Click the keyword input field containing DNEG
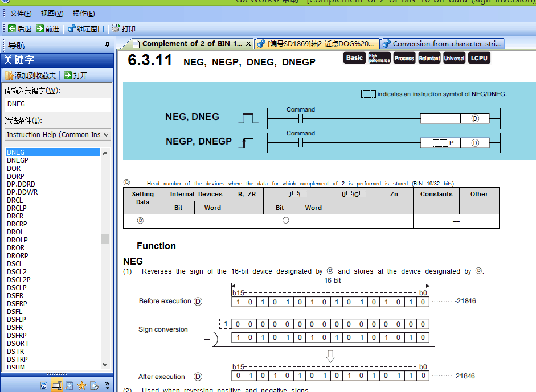Screen dimensions: 536x392 coord(57,105)
